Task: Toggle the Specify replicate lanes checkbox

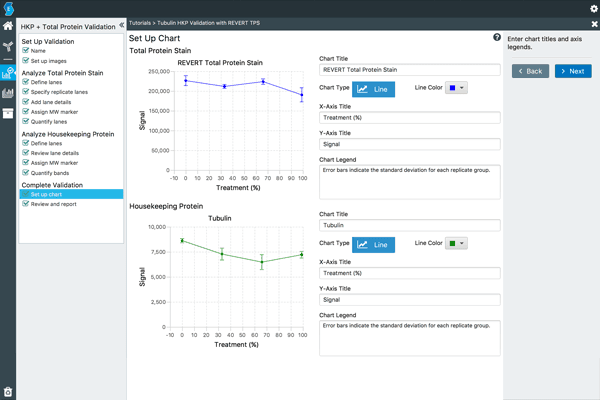Action: pyautogui.click(x=25, y=92)
